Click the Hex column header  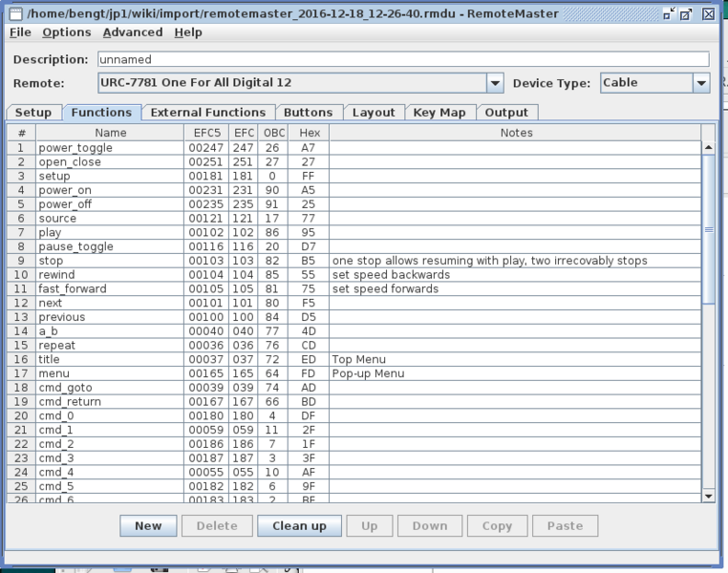pos(310,133)
